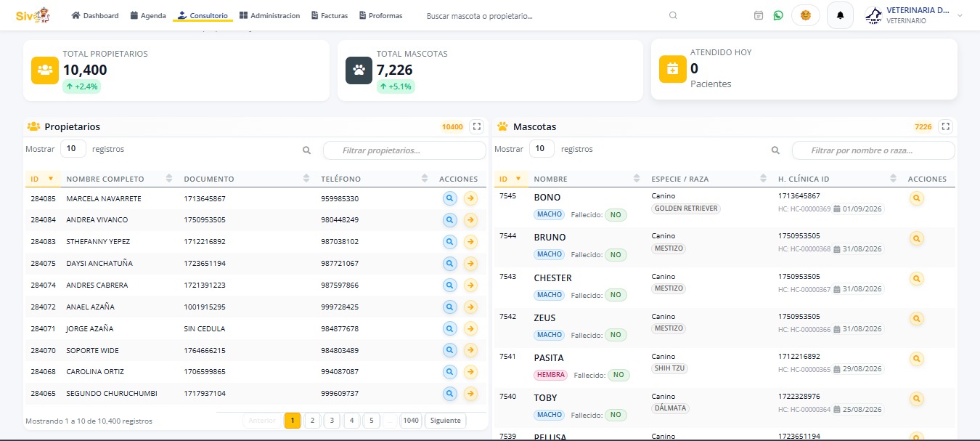Open the Administracion menu
This screenshot has width=980, height=441.
click(x=269, y=15)
